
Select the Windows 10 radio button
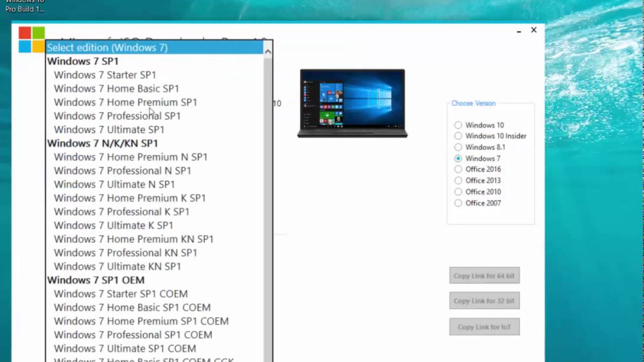458,125
